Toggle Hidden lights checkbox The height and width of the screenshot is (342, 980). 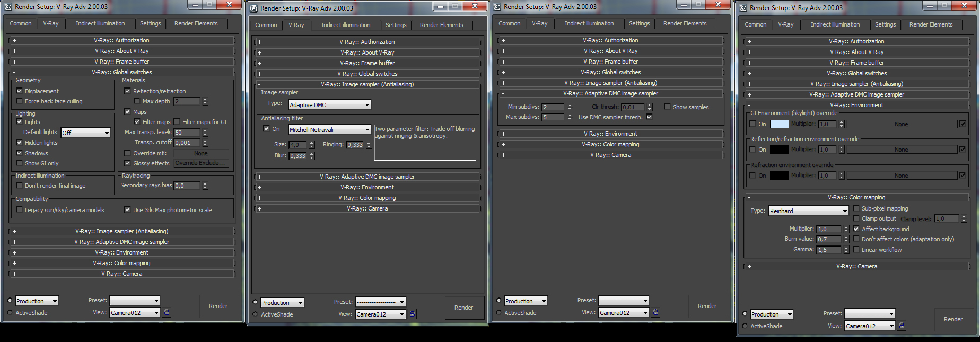20,143
